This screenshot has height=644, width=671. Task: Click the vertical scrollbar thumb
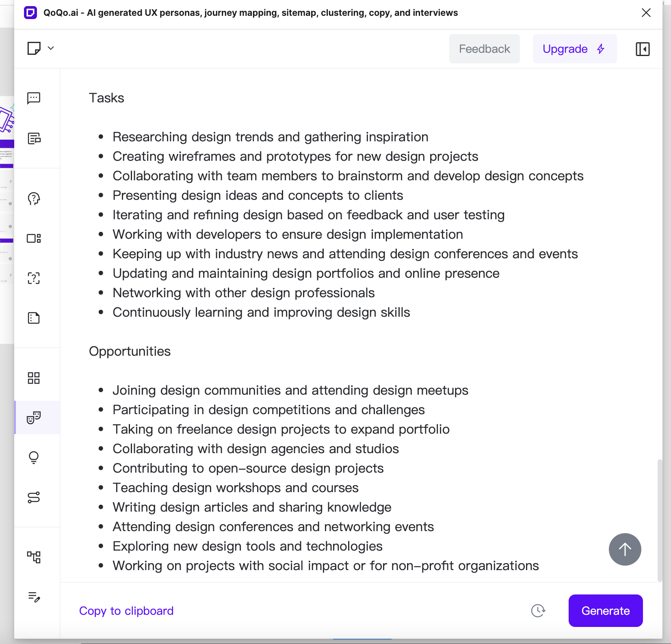[660, 520]
